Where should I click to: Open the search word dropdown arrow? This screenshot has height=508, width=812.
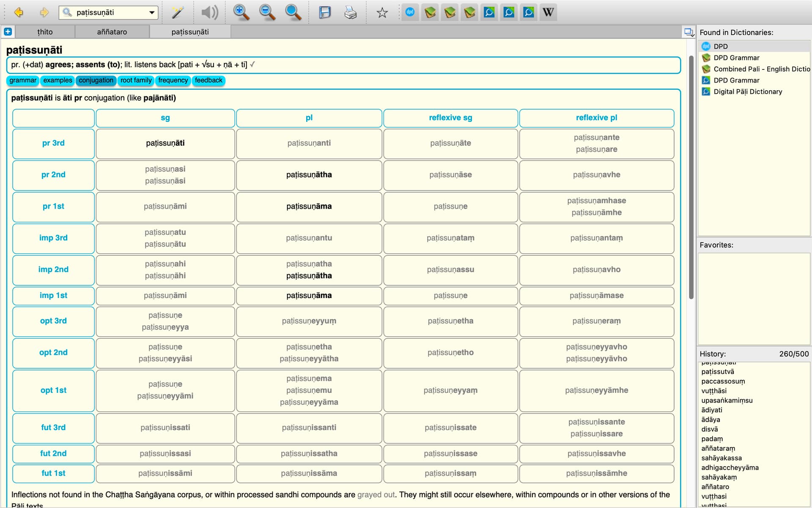pyautogui.click(x=152, y=12)
